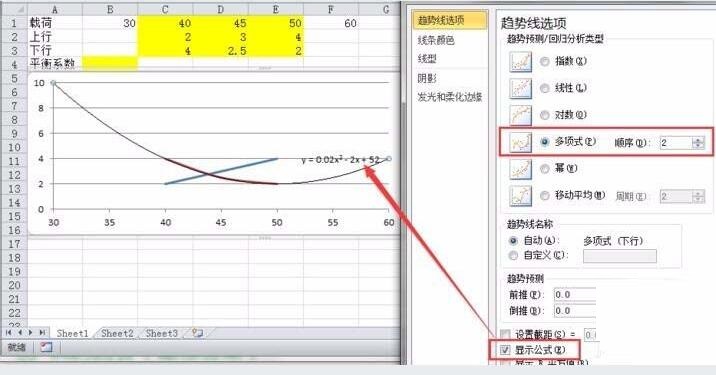Click cell containing 平衡系数
Screen dimensions: 716x375
55,63
